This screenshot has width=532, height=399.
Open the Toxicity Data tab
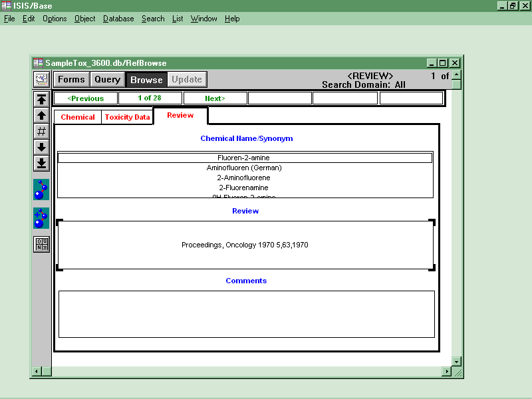coord(127,117)
